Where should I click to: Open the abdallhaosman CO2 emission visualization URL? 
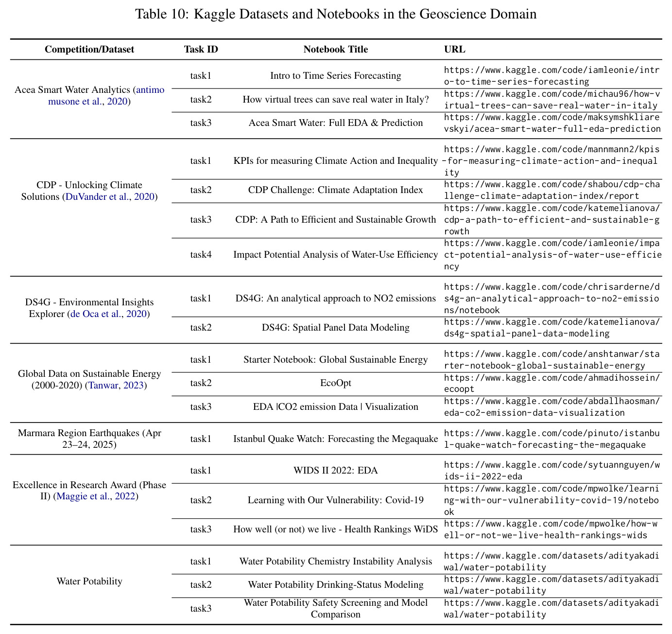pos(552,406)
